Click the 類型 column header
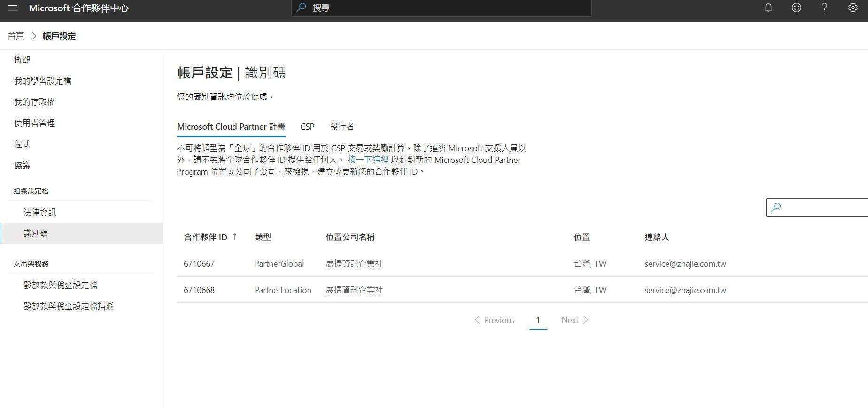 click(263, 237)
